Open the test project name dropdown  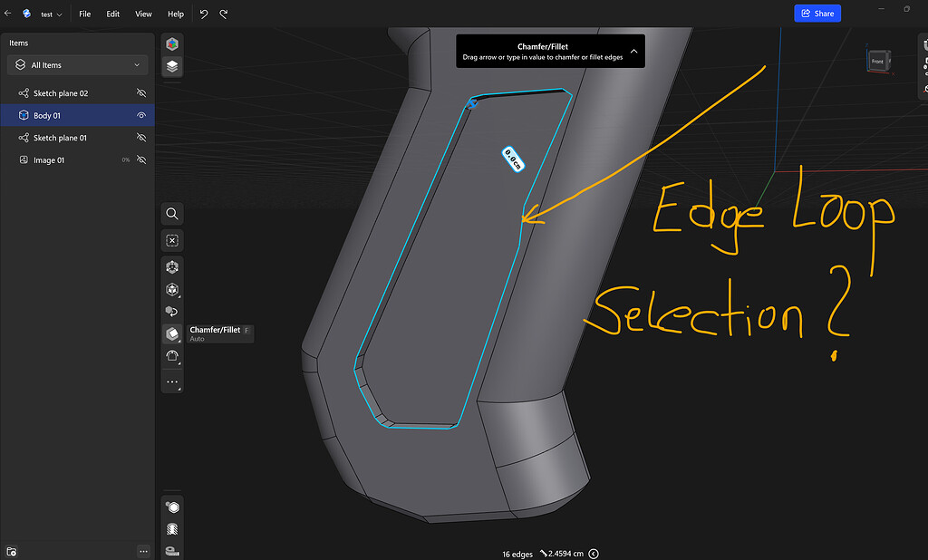pos(50,14)
